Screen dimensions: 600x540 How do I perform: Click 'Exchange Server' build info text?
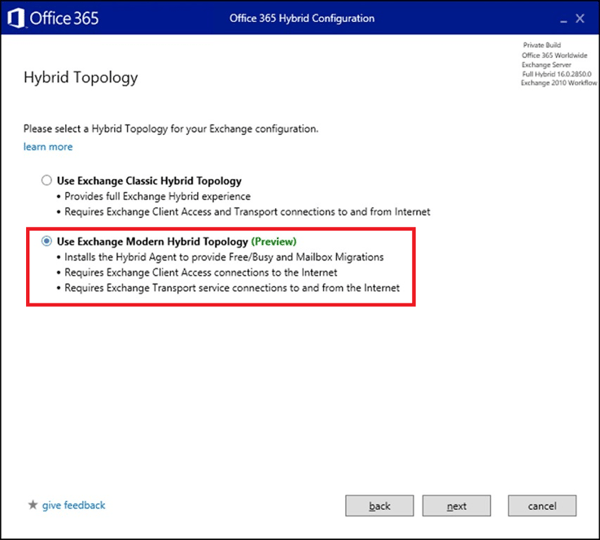point(546,65)
